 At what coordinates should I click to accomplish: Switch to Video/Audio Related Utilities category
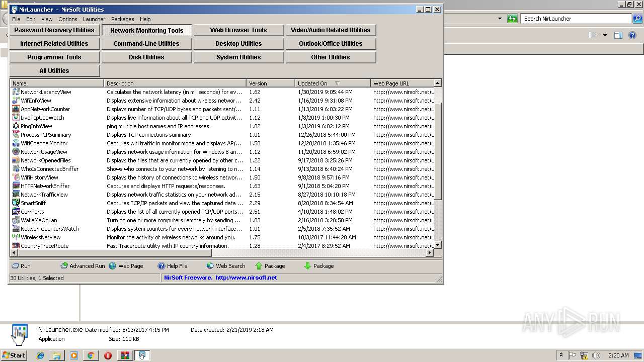click(331, 30)
